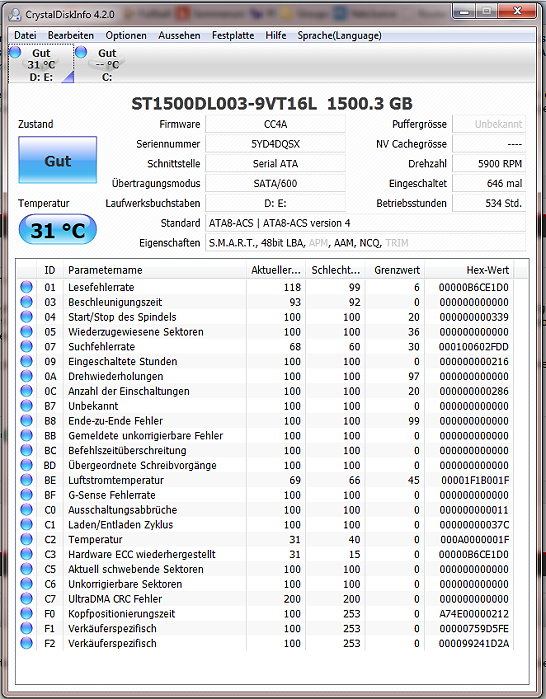
Task: Open the Datei menu
Action: click(25, 35)
